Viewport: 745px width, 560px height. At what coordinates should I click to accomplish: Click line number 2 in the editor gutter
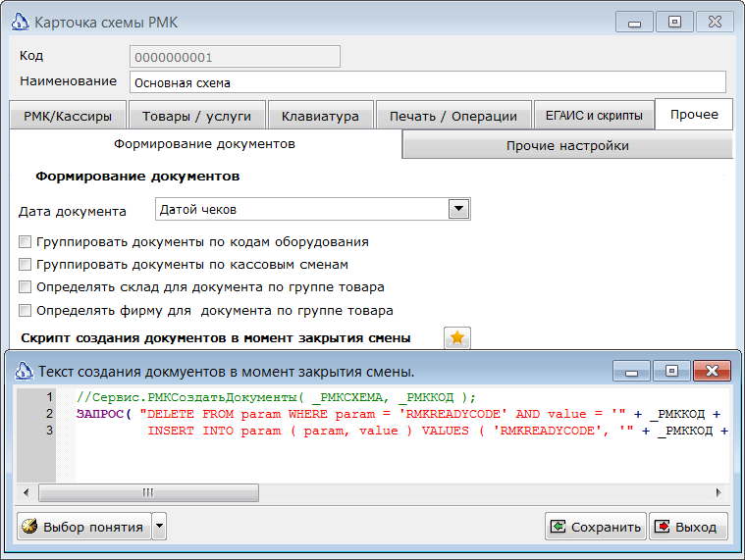(x=49, y=414)
